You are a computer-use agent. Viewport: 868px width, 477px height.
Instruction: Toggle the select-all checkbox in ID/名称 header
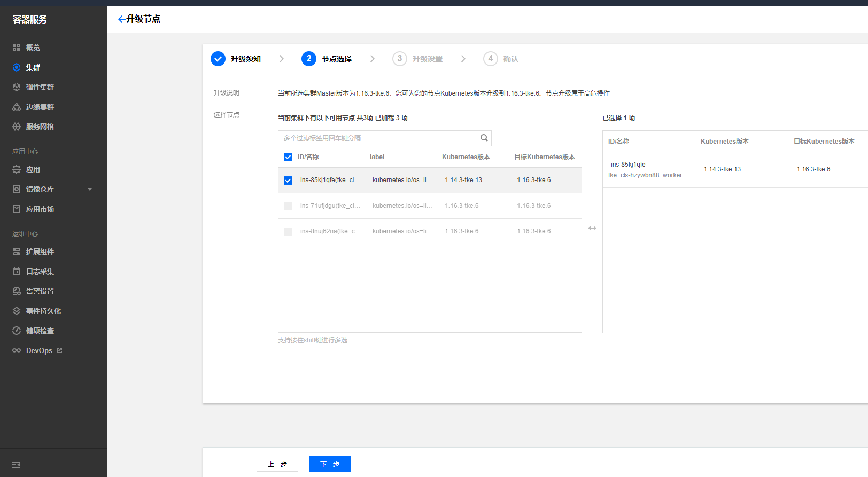[x=288, y=157]
